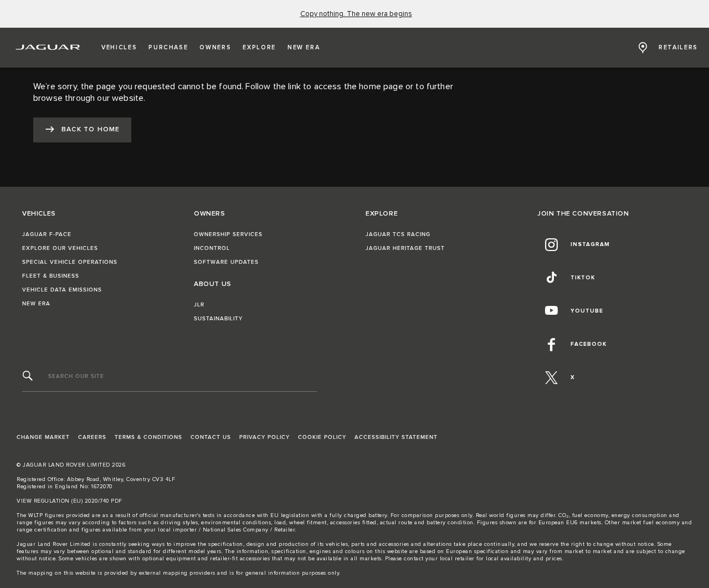This screenshot has width=709, height=588.
Task: Open Terms & Conditions link
Action: coord(148,437)
